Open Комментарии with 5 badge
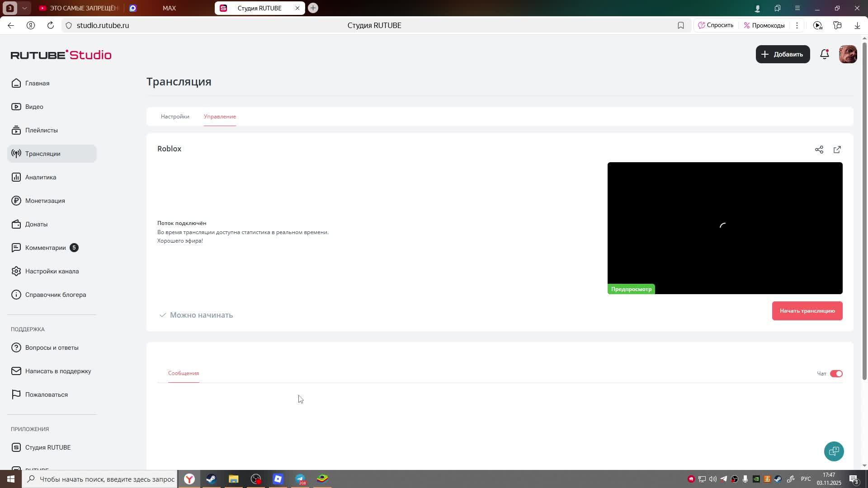868x488 pixels. coord(45,248)
